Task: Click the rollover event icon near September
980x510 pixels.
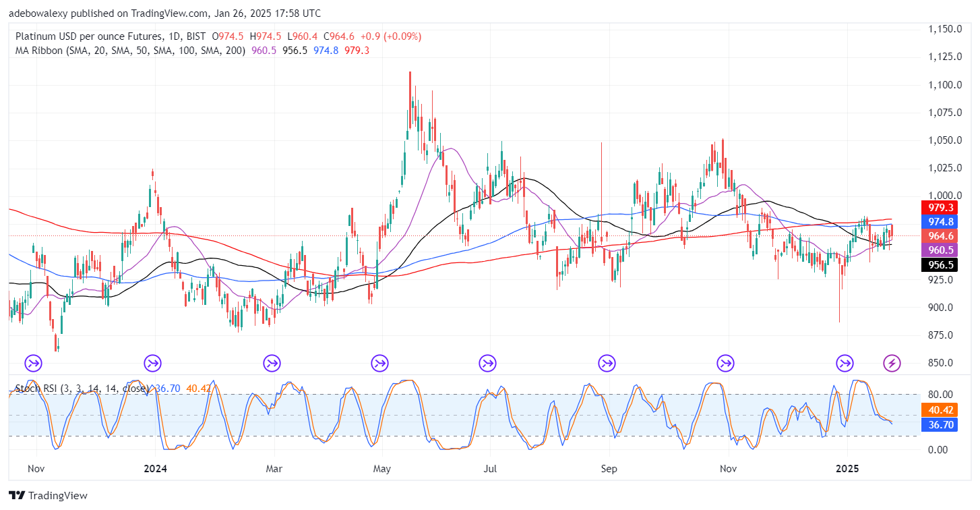Action: tap(607, 364)
